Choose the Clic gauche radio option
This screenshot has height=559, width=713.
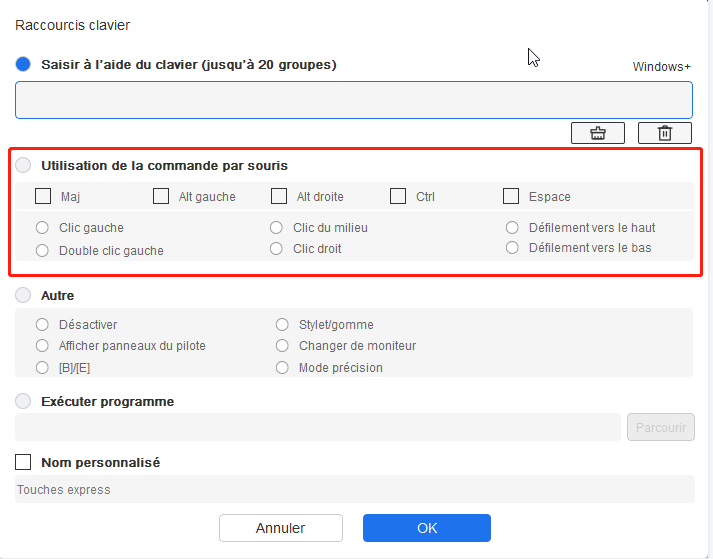pyautogui.click(x=42, y=227)
